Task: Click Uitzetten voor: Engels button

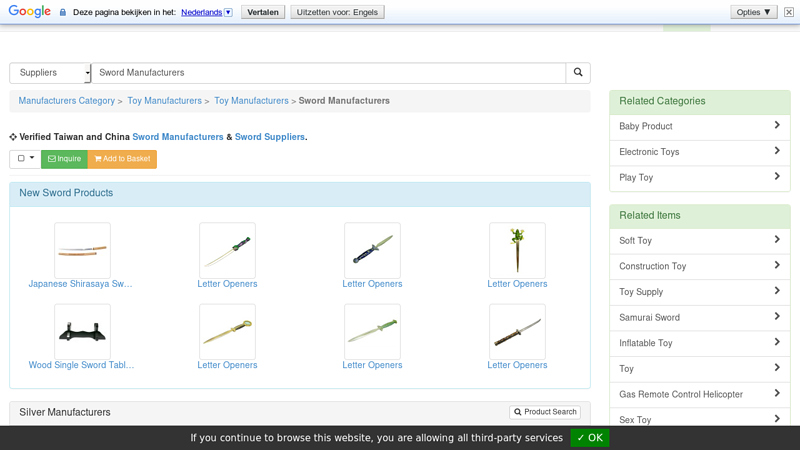Action: pos(337,12)
